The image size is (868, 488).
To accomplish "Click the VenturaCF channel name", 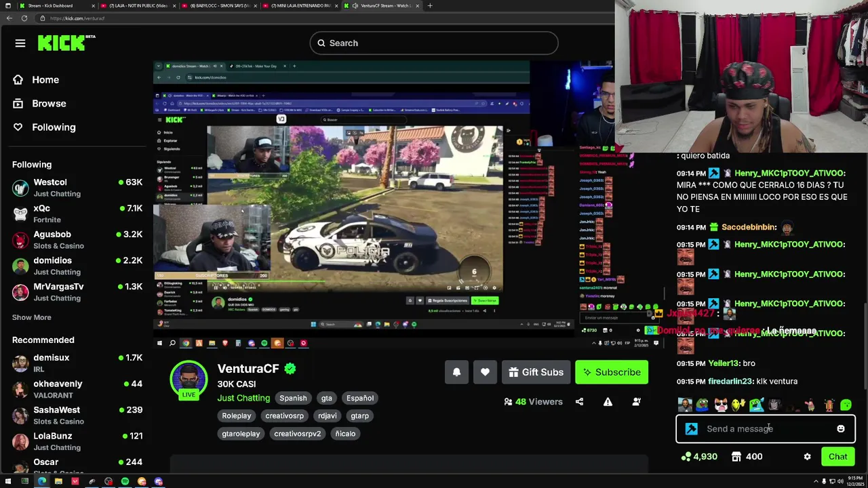I will tap(248, 368).
